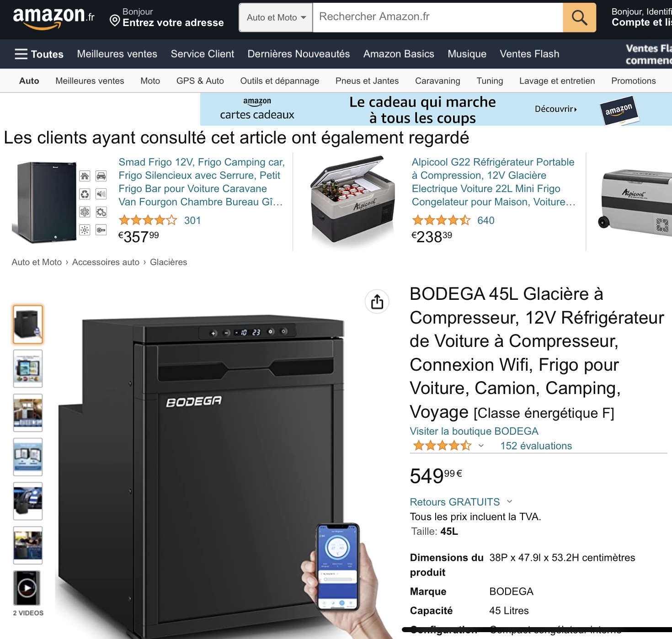Open the 152 évaluations link
This screenshot has width=672, height=639.
tap(536, 446)
